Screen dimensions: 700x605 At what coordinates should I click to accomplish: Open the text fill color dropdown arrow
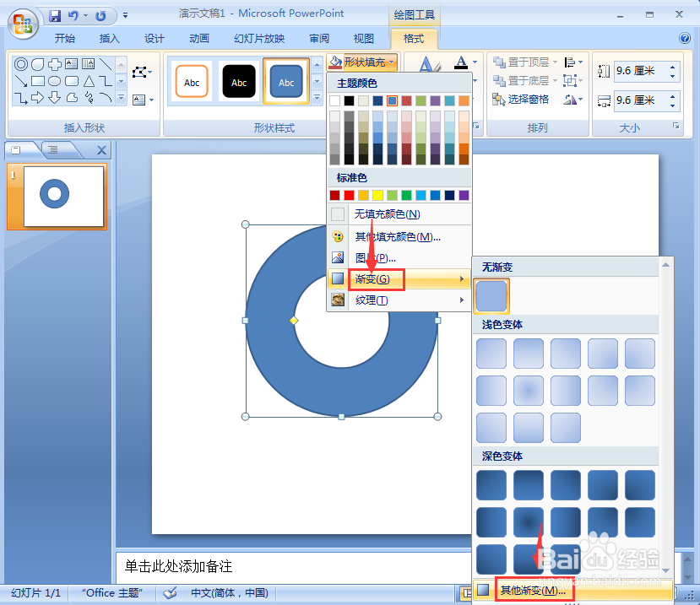coord(475,62)
